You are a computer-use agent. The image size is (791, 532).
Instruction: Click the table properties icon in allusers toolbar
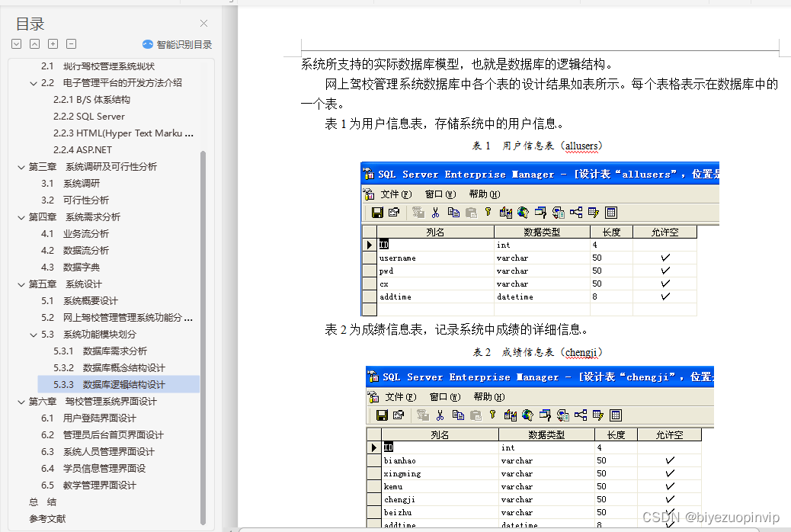click(394, 213)
